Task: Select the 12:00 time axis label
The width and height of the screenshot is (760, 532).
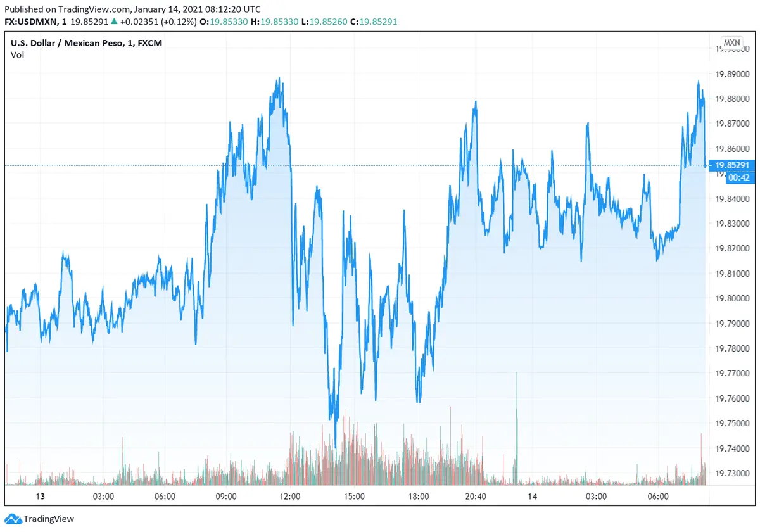Action: [x=290, y=497]
